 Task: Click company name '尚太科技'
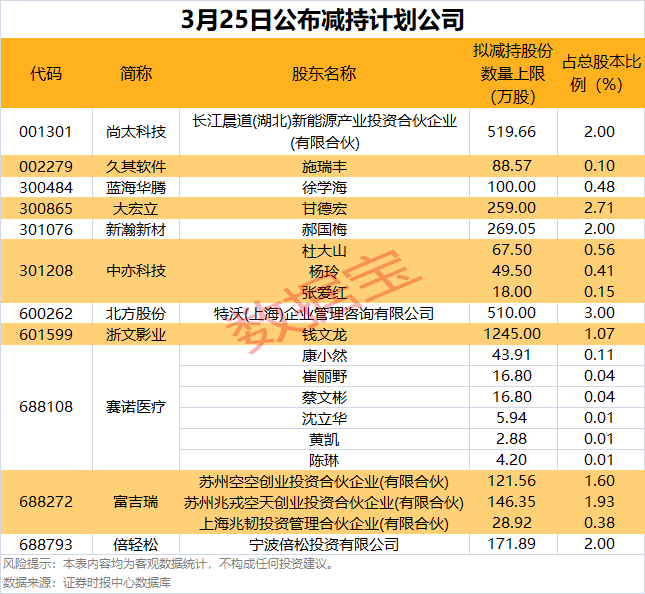tap(136, 131)
